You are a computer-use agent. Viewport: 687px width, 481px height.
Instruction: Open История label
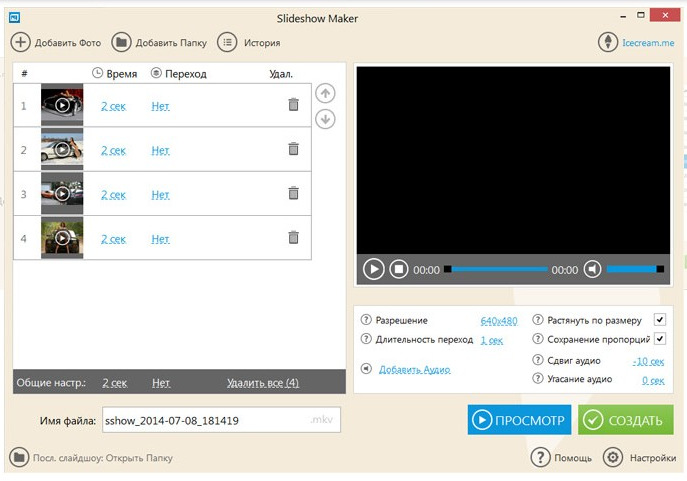coord(262,43)
